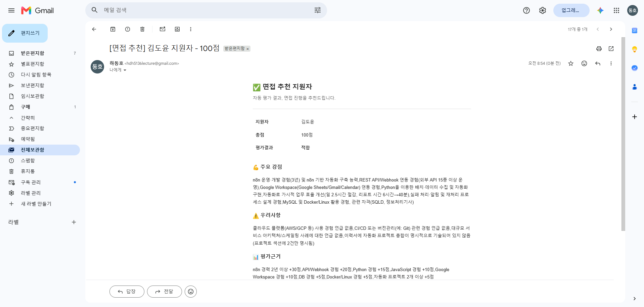The width and height of the screenshot is (644, 307).
Task: Go to next email chevron
Action: point(611,29)
